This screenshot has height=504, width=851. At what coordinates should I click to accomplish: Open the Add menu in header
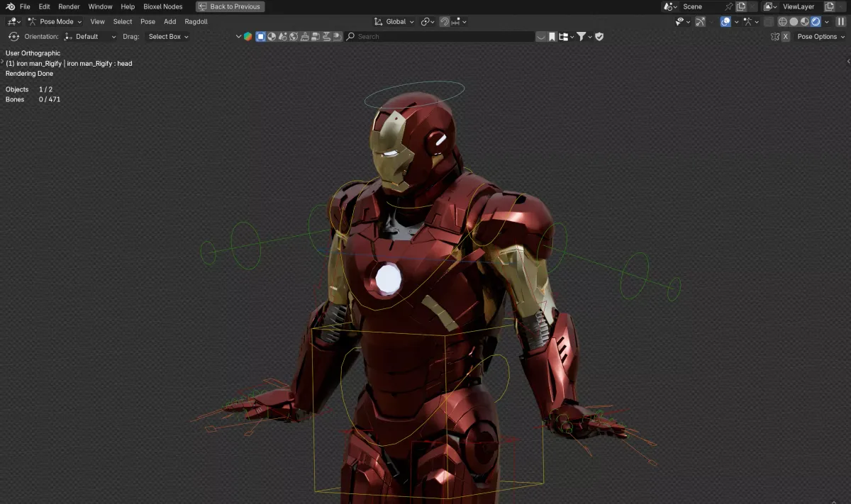(170, 22)
